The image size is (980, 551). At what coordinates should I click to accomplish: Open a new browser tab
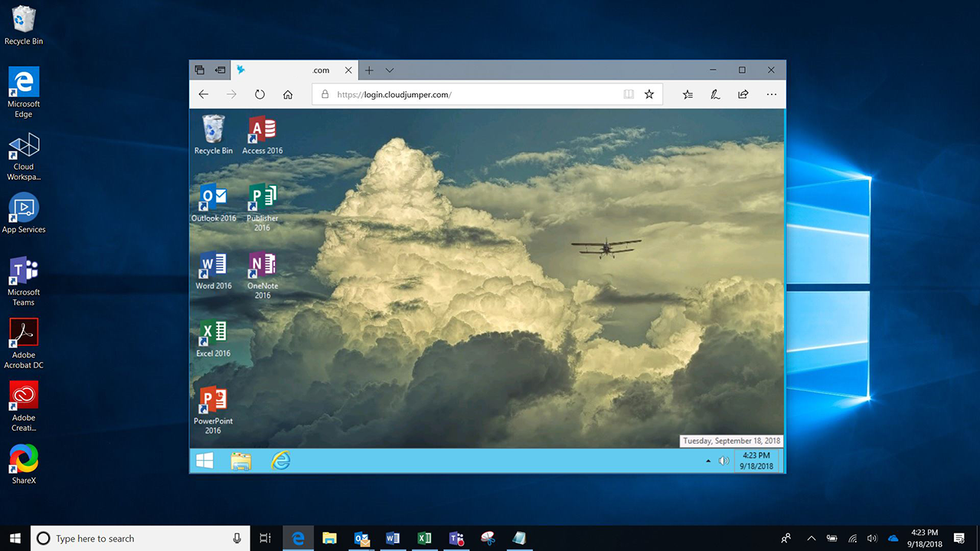[369, 70]
